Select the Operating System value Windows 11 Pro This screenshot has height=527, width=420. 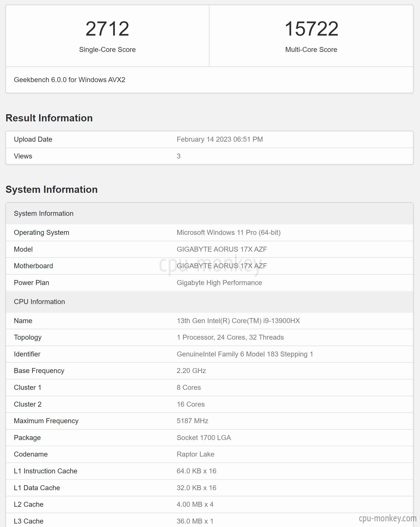229,233
